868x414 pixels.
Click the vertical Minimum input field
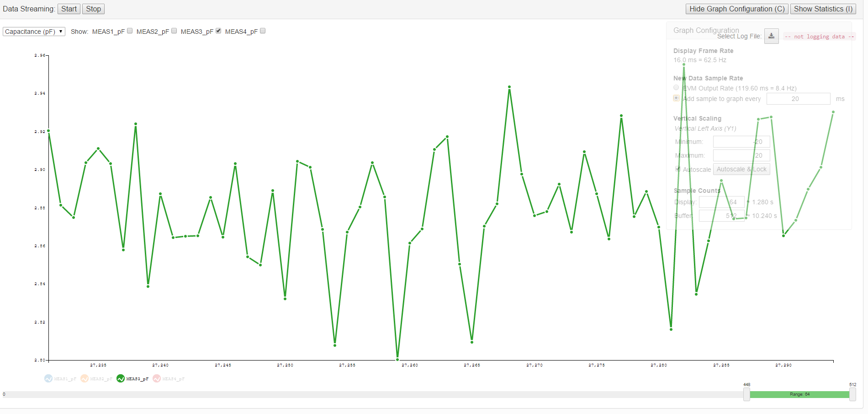point(741,142)
